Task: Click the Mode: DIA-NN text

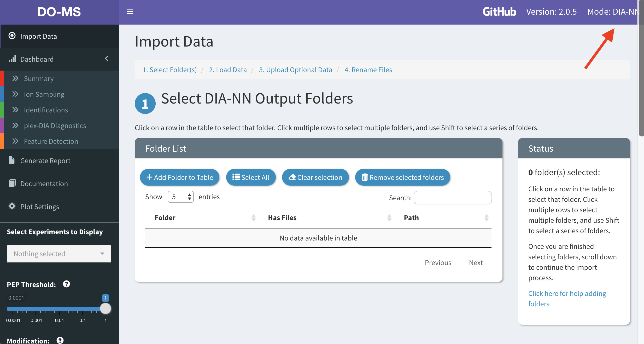Action: coord(613,12)
